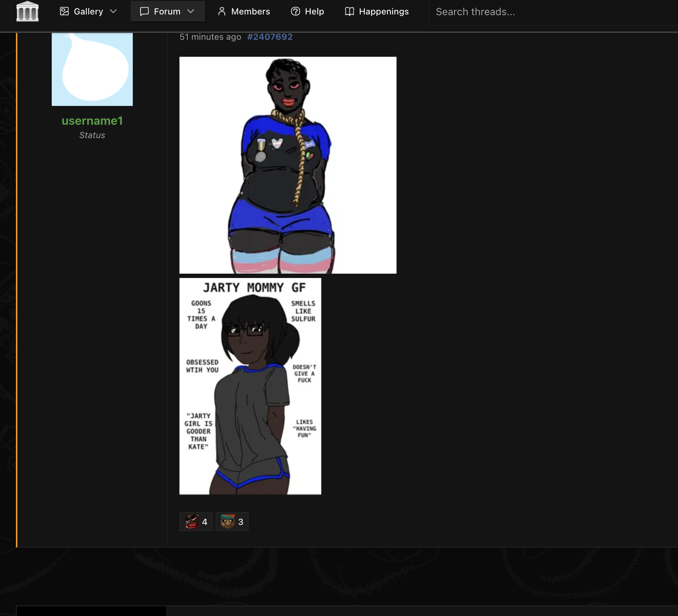Image resolution: width=678 pixels, height=616 pixels.
Task: Open the Members menu item
Action: [243, 12]
